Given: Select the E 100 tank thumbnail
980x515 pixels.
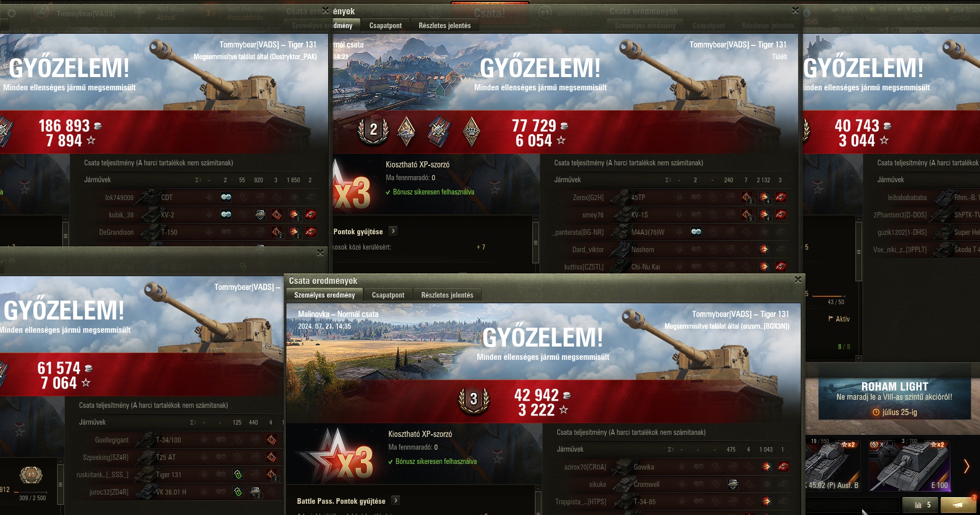Looking at the screenshot, I should [910, 466].
